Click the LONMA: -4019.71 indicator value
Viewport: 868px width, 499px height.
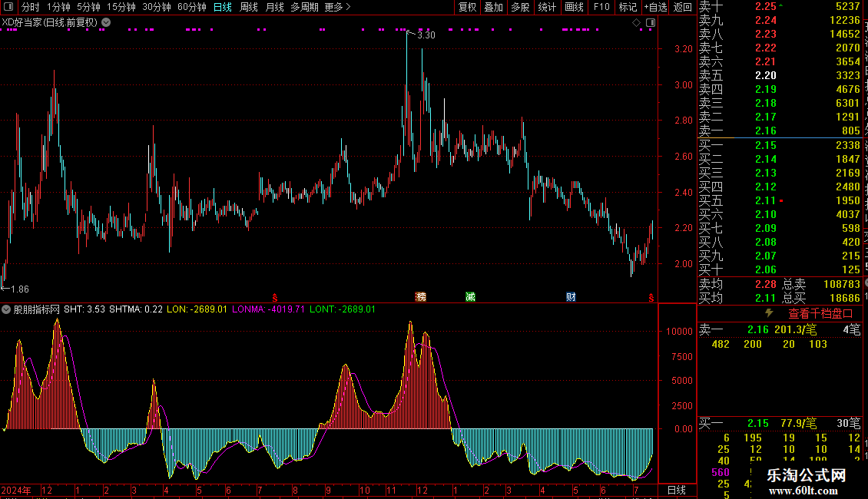(x=268, y=309)
